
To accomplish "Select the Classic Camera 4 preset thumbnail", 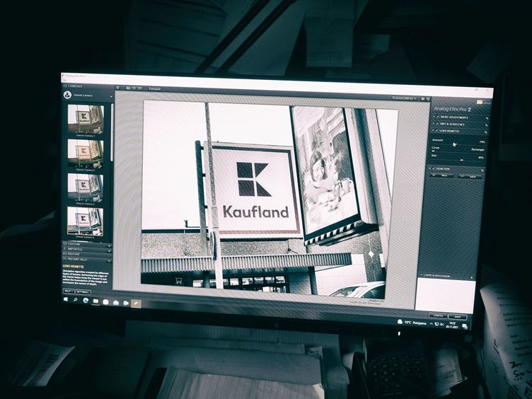I will 85,221.
